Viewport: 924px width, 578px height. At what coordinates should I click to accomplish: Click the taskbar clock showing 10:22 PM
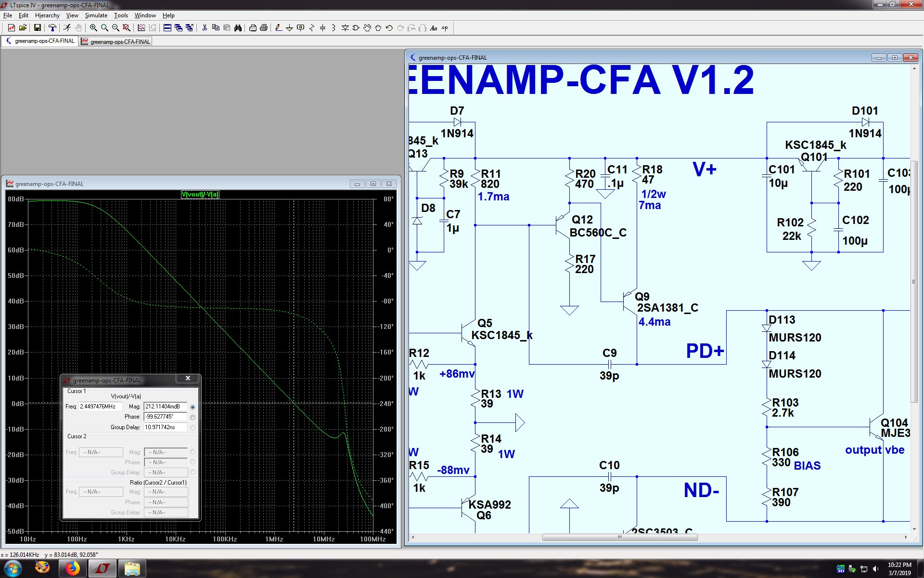tap(899, 569)
